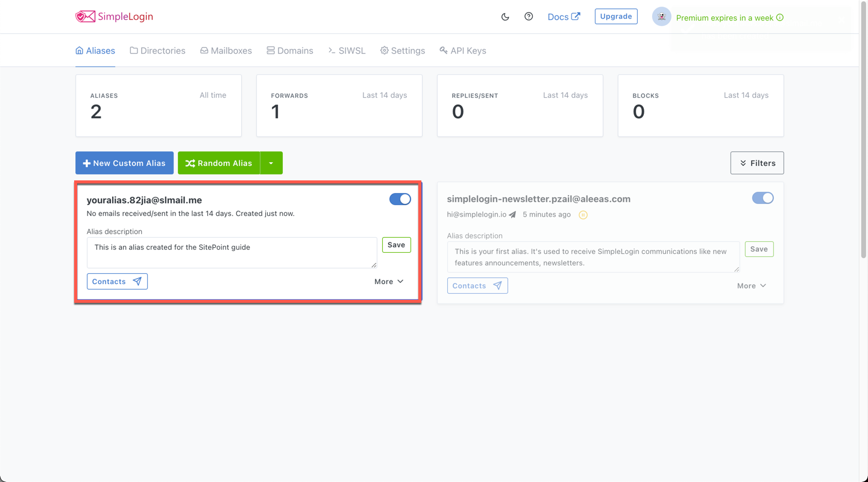The height and width of the screenshot is (482, 868).
Task: Open the API Keys tab
Action: tap(463, 51)
